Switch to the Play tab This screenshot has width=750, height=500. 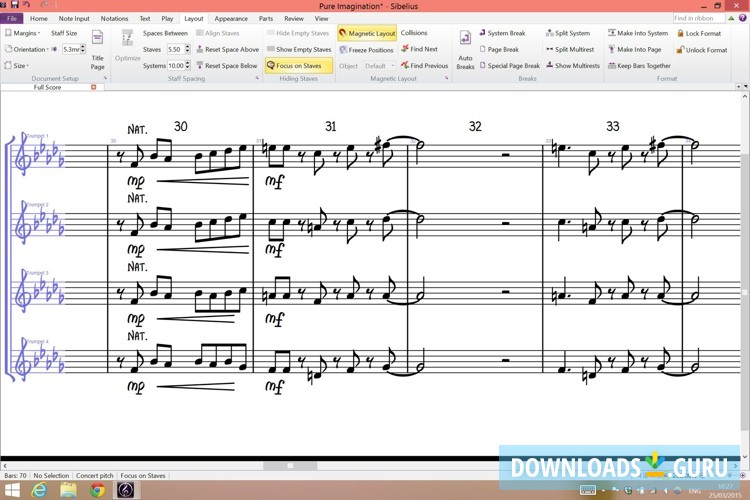coord(167,19)
